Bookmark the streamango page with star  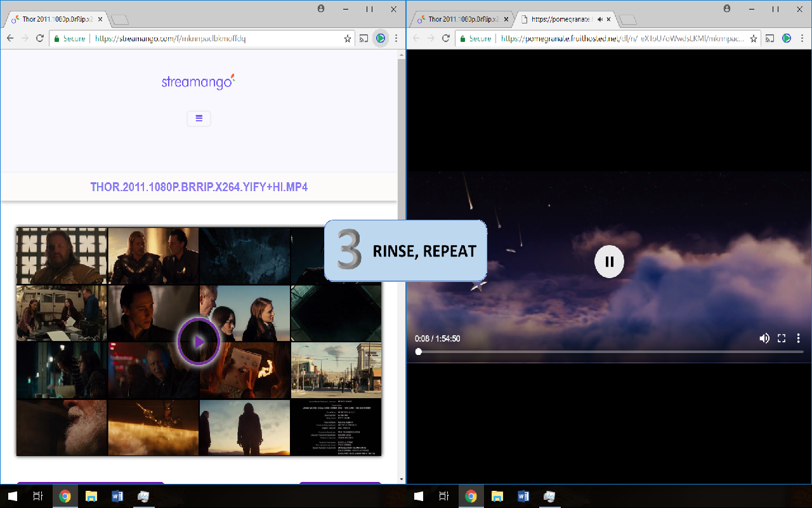348,39
